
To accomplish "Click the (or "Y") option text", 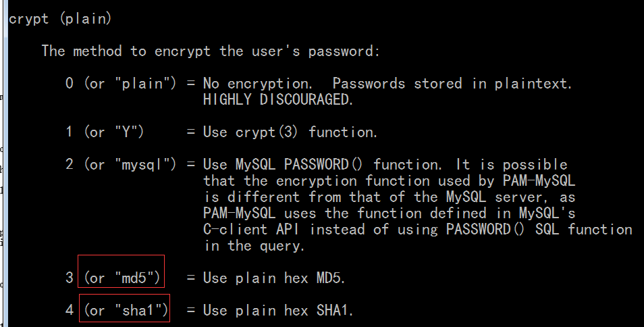I will (x=114, y=132).
